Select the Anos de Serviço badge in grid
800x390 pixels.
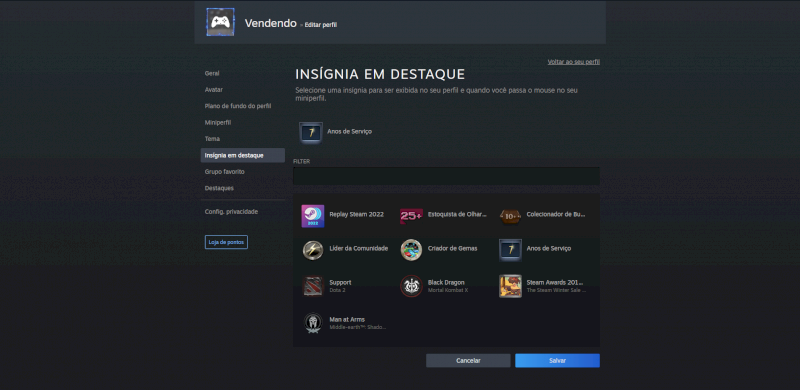tap(510, 250)
